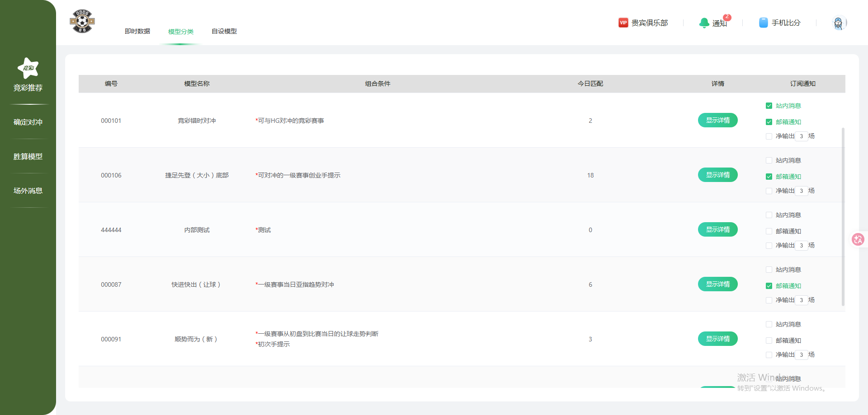
Task: Edit the 净输出 match count for 000087
Action: pos(801,300)
